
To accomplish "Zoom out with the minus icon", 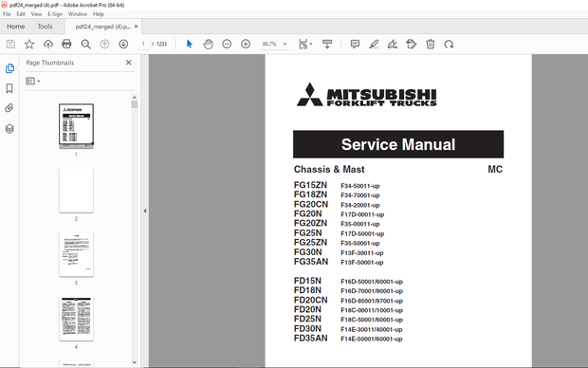I will click(x=227, y=45).
